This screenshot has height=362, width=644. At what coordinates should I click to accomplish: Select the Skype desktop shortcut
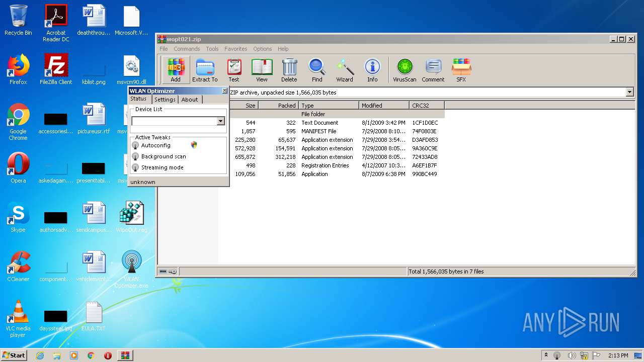pyautogui.click(x=18, y=217)
